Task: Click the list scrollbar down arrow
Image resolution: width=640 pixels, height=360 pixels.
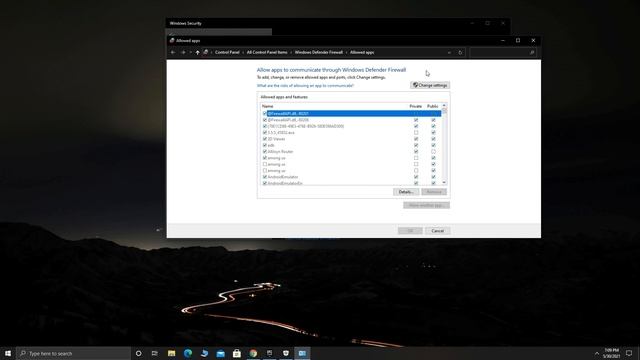Action: [x=444, y=183]
